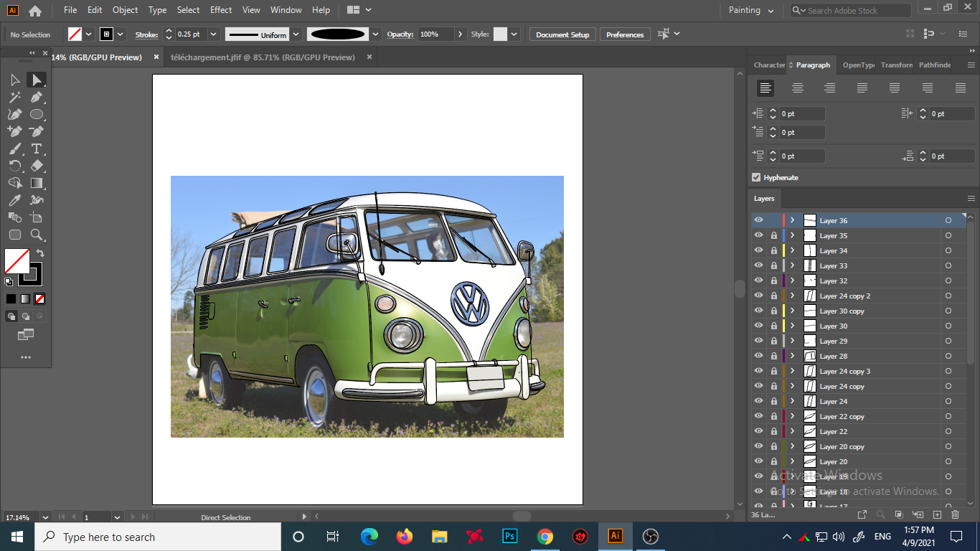Unlock Layer 30 via its lock icon
The image size is (980, 551).
click(x=774, y=326)
